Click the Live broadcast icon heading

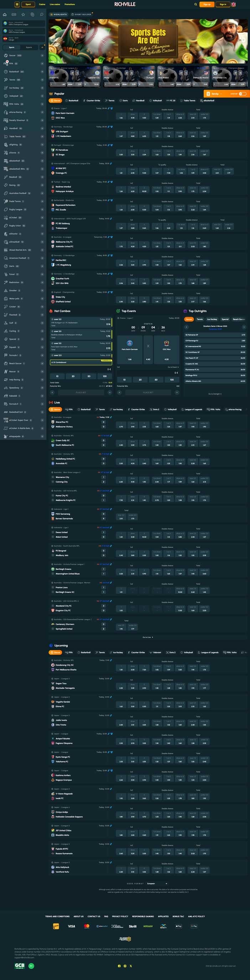click(51, 402)
